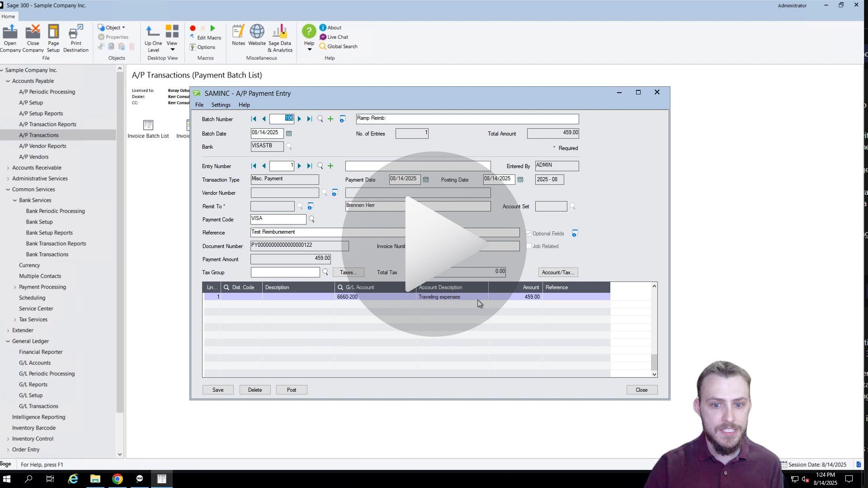Screen dimensions: 868x488
Task: Toggle the Job Related checkbox
Action: point(529,247)
